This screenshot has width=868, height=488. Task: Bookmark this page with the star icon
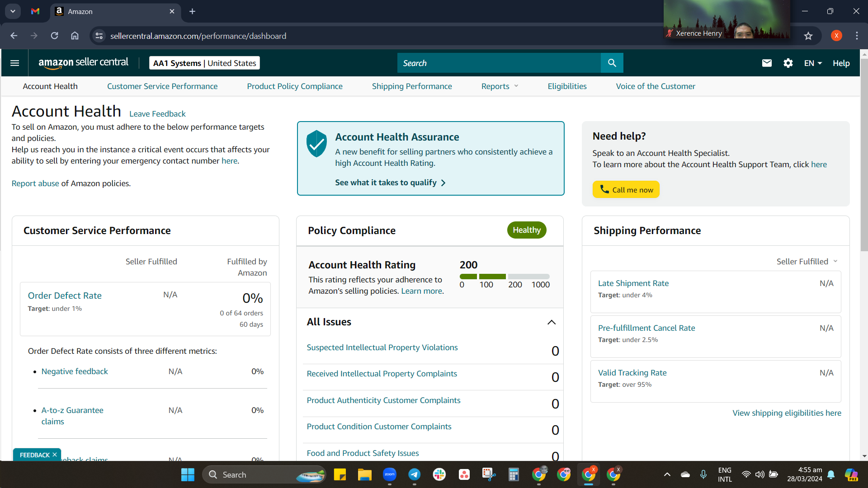(808, 36)
